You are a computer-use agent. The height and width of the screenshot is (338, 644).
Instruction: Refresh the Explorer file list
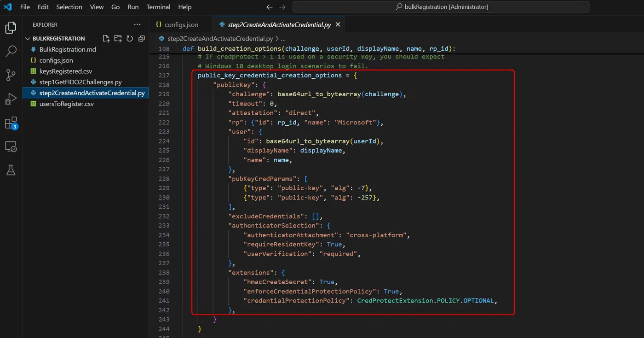click(x=130, y=39)
